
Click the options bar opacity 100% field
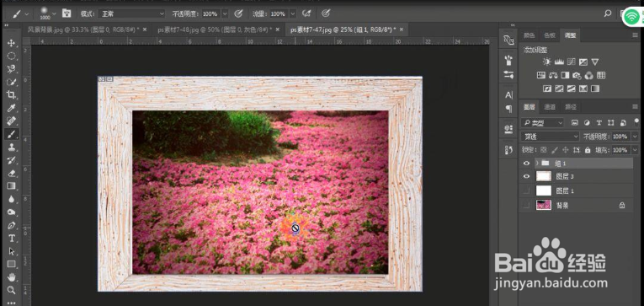point(210,13)
